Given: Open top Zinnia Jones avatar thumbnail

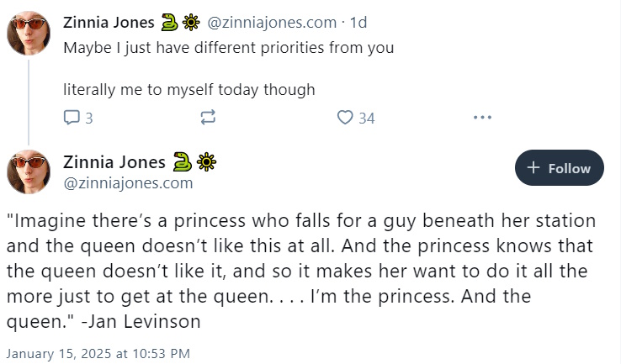Looking at the screenshot, I should pyautogui.click(x=29, y=33).
